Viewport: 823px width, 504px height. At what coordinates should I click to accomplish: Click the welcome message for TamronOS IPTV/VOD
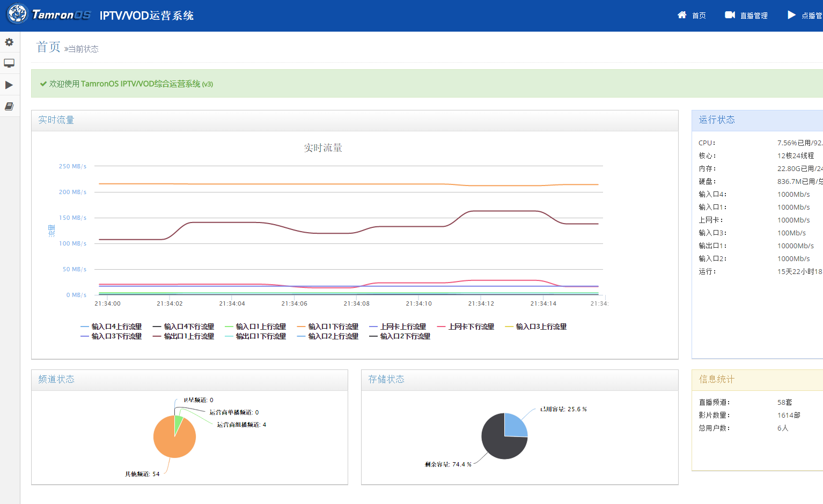click(131, 84)
